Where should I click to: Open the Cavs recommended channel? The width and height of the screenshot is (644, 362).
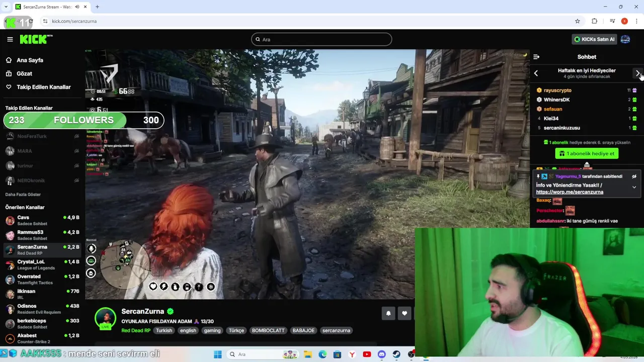click(42, 220)
